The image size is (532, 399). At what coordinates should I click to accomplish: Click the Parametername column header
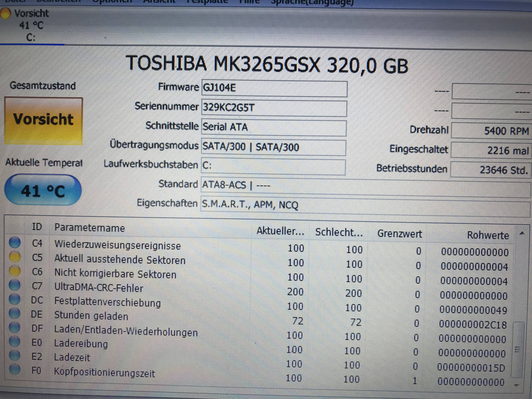pyautogui.click(x=89, y=228)
